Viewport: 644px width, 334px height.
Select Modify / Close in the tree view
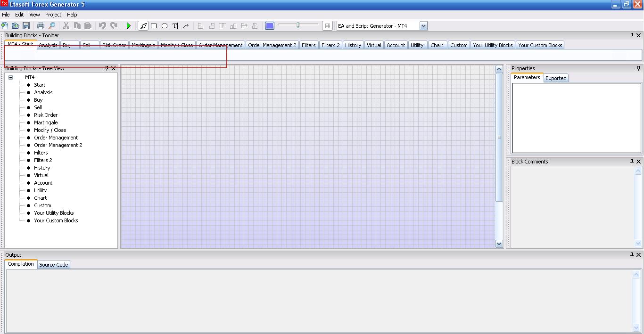[50, 130]
